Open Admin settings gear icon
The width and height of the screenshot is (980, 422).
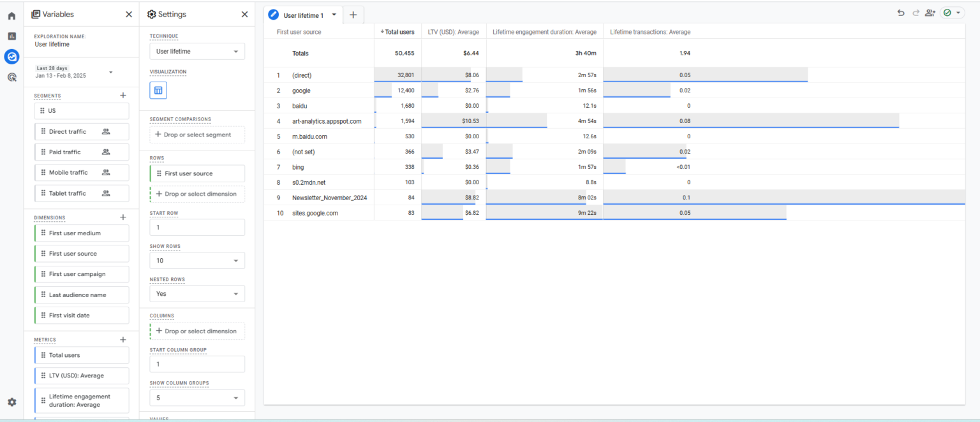click(11, 402)
